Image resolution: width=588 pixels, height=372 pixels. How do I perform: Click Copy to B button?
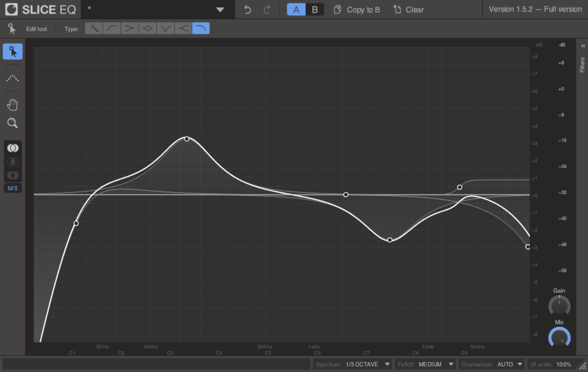(357, 10)
